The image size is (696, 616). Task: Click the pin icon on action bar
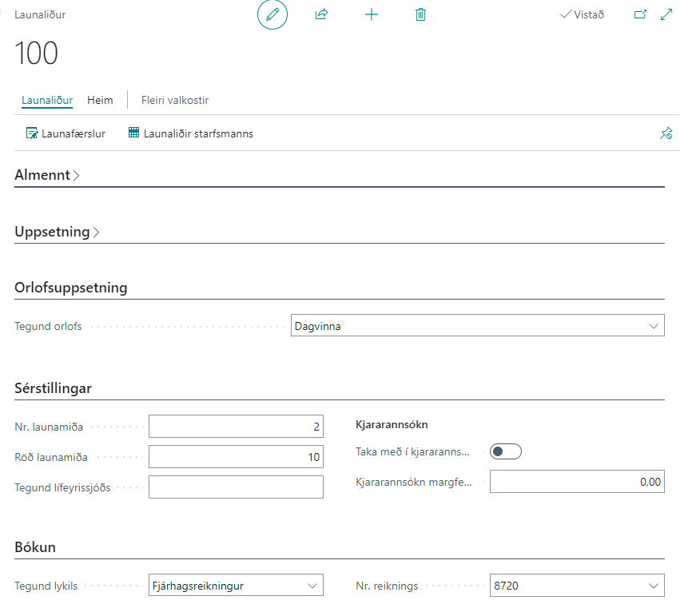[x=666, y=133]
